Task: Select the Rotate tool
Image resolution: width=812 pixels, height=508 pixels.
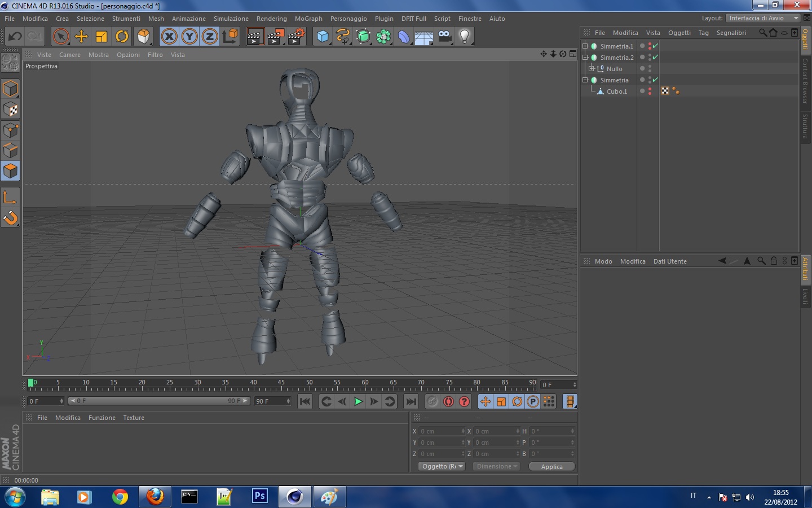Action: (122, 37)
